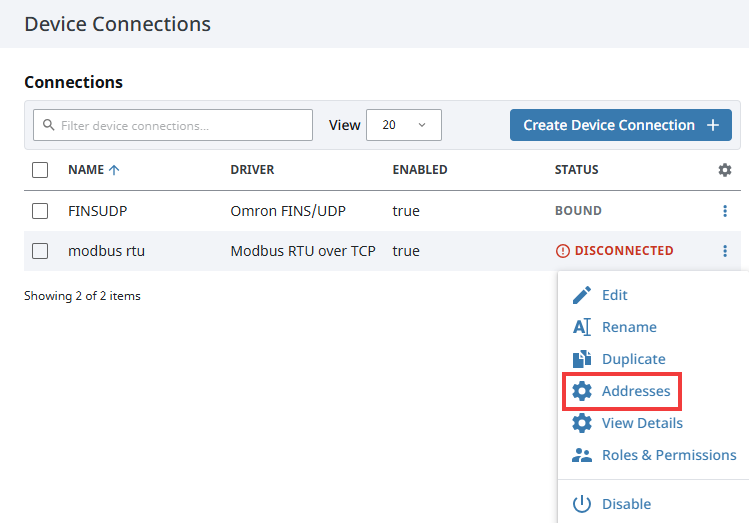Choose View Details from the context menu
Viewport: 749px width, 523px height.
pyautogui.click(x=642, y=423)
